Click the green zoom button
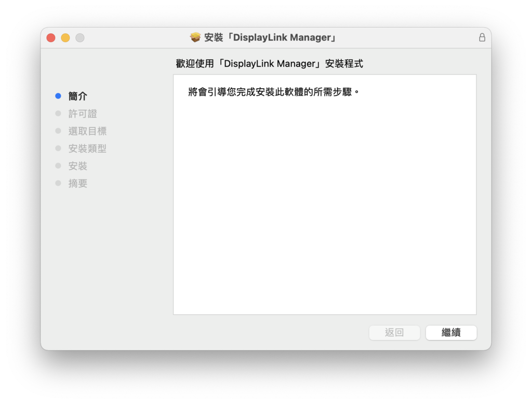Viewport: 532px width, 404px height. pyautogui.click(x=79, y=37)
